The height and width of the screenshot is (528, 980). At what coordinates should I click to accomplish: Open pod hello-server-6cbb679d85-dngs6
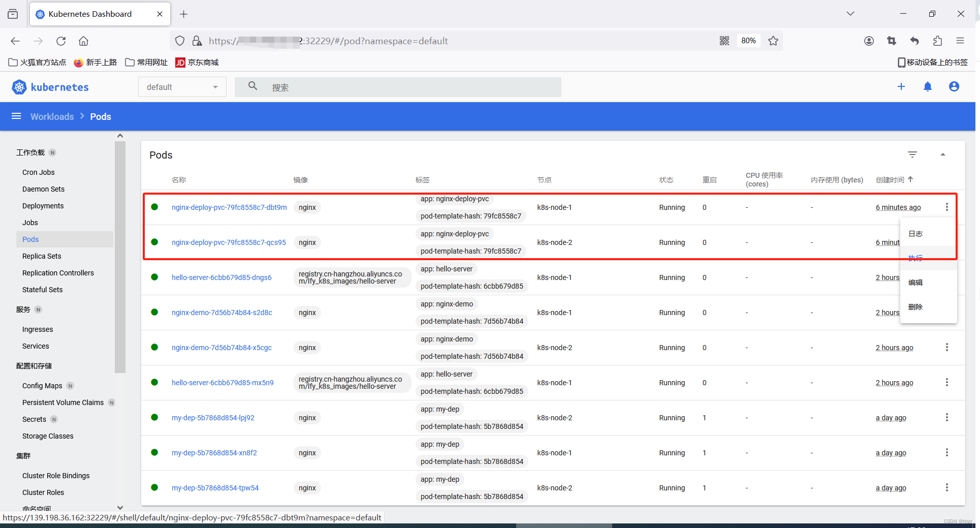pos(222,277)
